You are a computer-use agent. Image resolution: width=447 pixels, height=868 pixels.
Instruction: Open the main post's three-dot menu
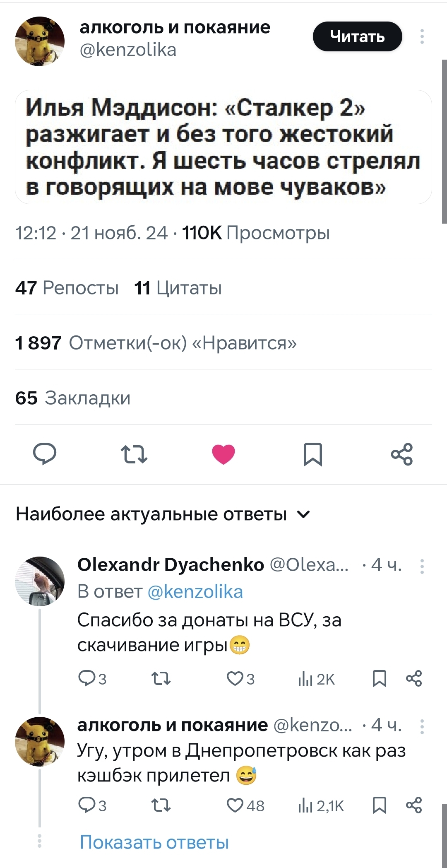click(x=422, y=36)
